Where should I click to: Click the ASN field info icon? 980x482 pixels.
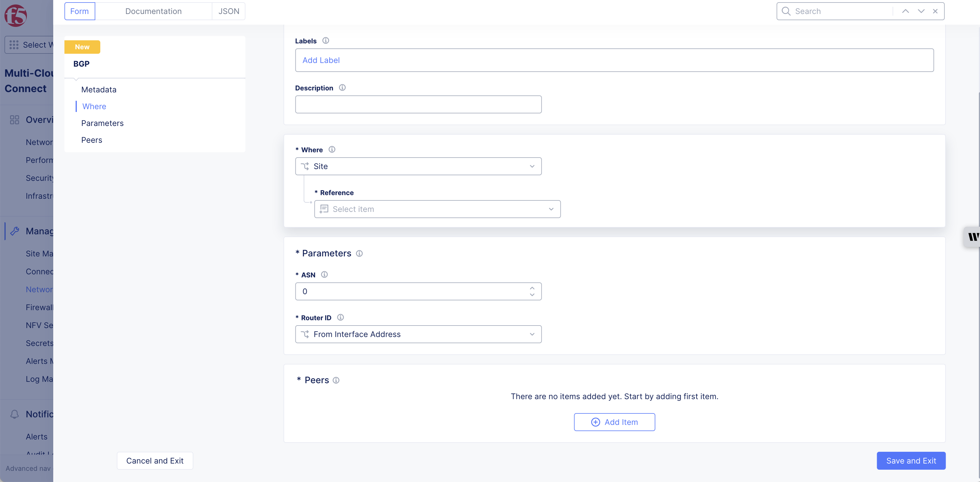click(324, 275)
